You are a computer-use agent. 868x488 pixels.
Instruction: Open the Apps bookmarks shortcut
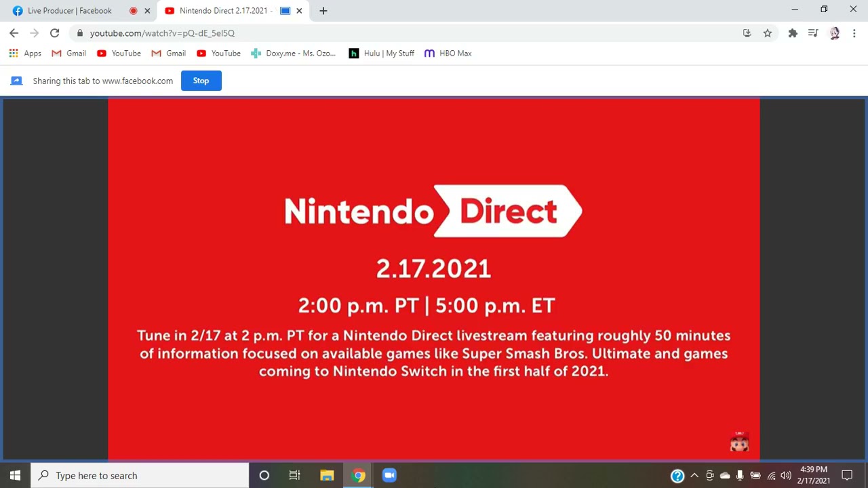pyautogui.click(x=25, y=53)
